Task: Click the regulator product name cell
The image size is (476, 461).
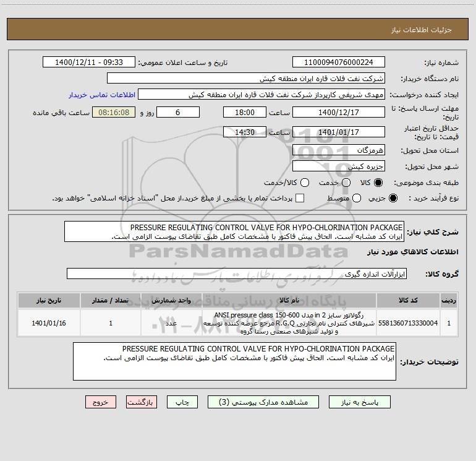Action: [289, 323]
